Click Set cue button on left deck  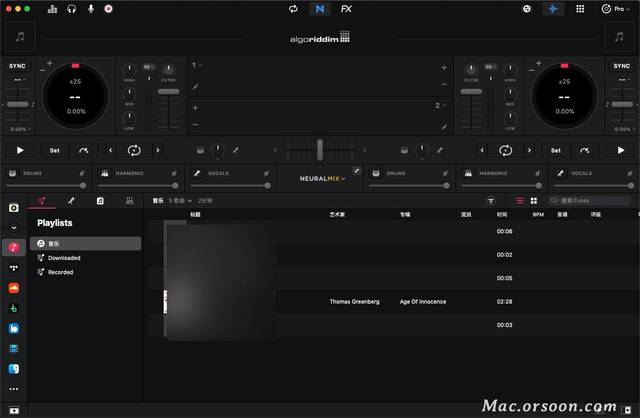point(55,150)
